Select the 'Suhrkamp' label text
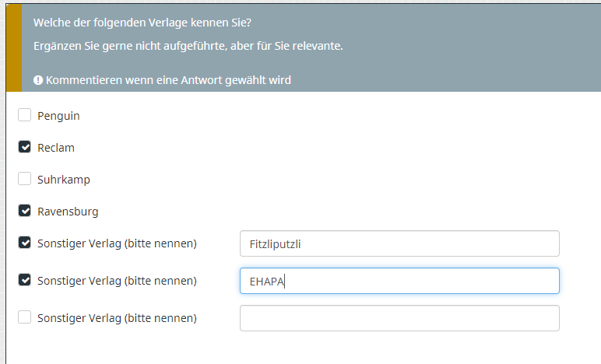The width and height of the screenshot is (601, 364). 64,180
